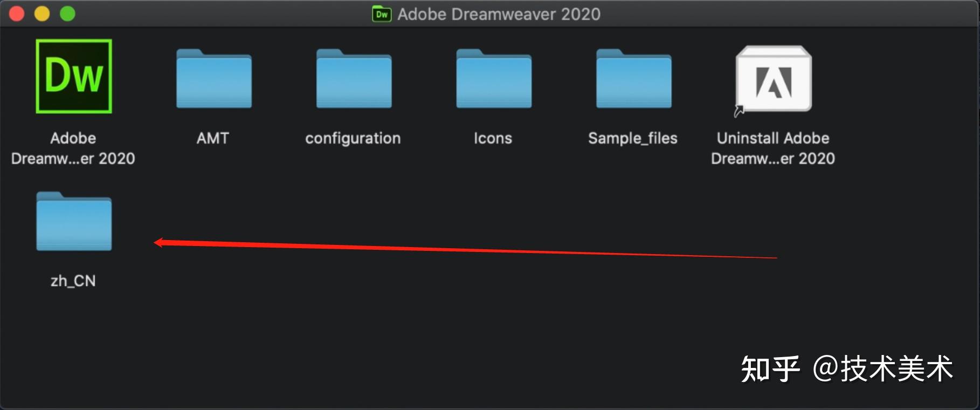980x410 pixels.
Task: Select the AMT folder icon
Action: [214, 79]
